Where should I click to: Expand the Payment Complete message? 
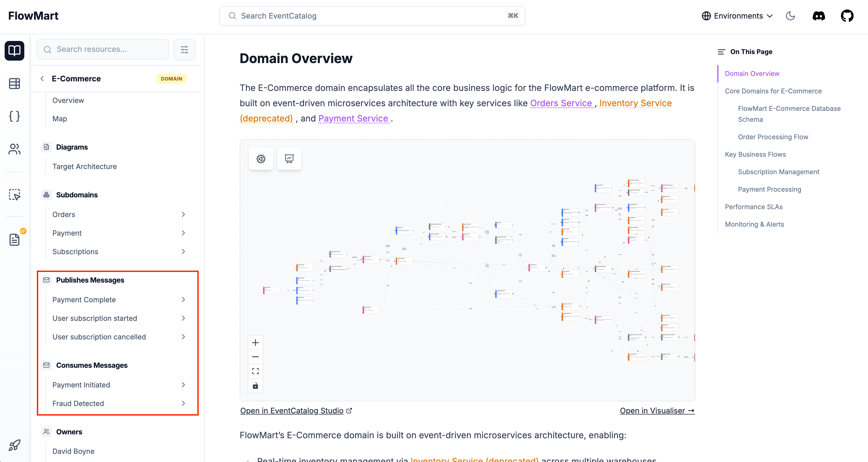coord(183,300)
